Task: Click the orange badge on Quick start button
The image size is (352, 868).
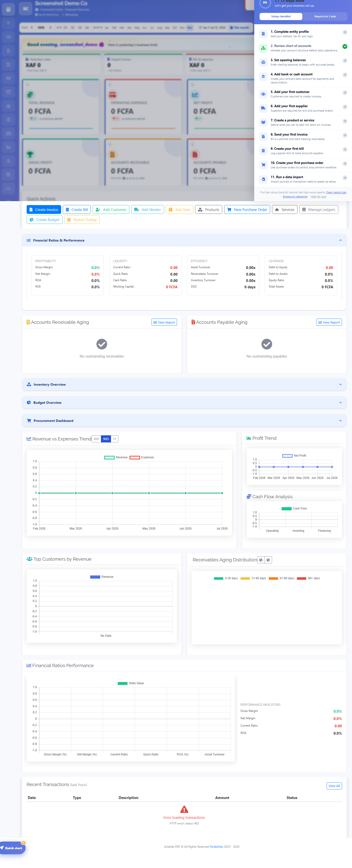Action: (23, 843)
